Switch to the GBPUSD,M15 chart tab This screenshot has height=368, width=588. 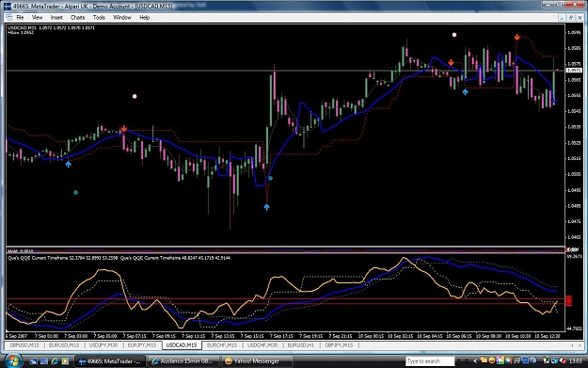pos(24,345)
